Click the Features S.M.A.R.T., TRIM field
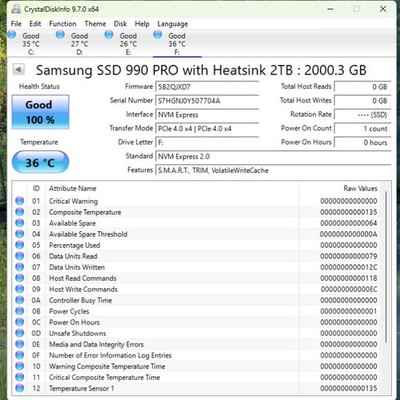This screenshot has height=400, width=400. (273, 170)
